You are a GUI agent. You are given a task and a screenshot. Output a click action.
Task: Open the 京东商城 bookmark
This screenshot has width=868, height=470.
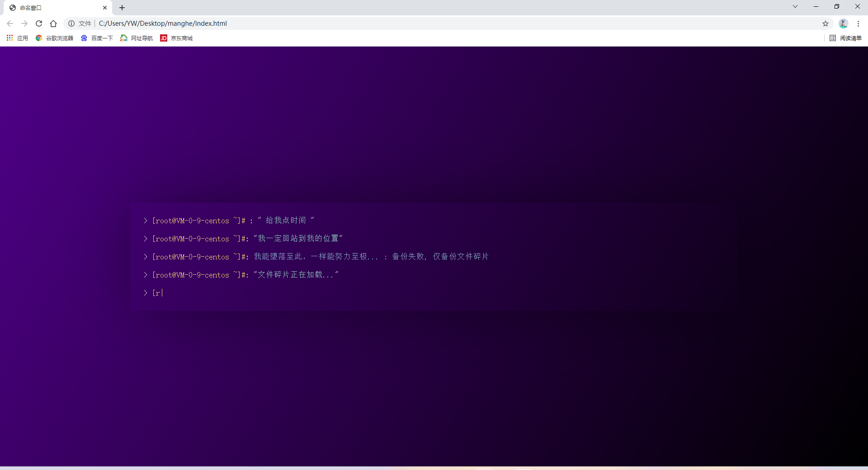177,38
